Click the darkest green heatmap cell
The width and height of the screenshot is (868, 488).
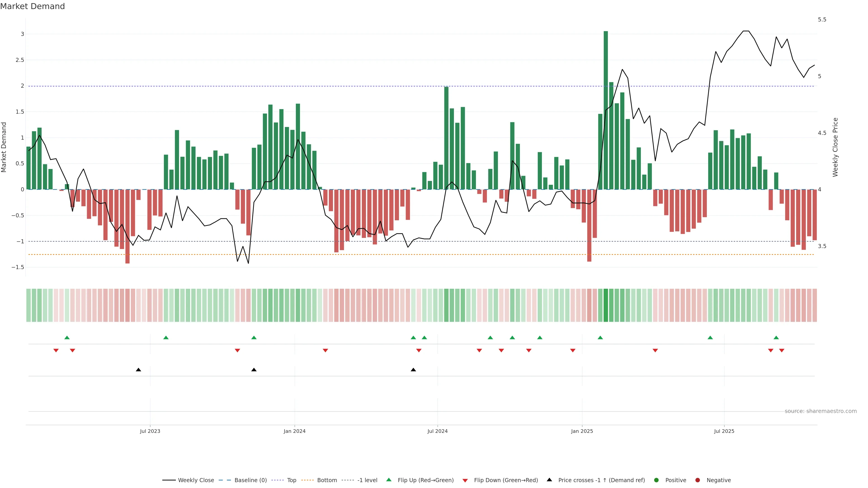pos(606,305)
